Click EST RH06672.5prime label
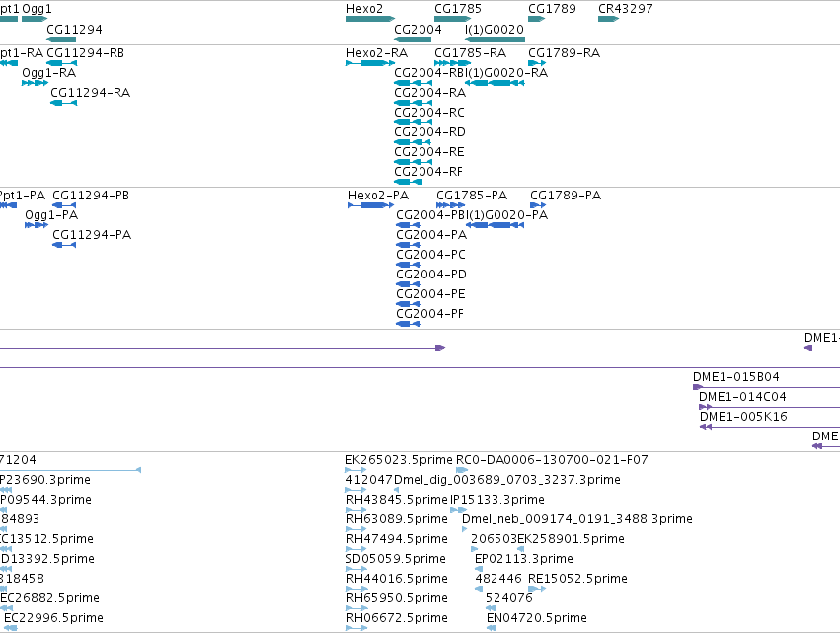 (x=397, y=619)
